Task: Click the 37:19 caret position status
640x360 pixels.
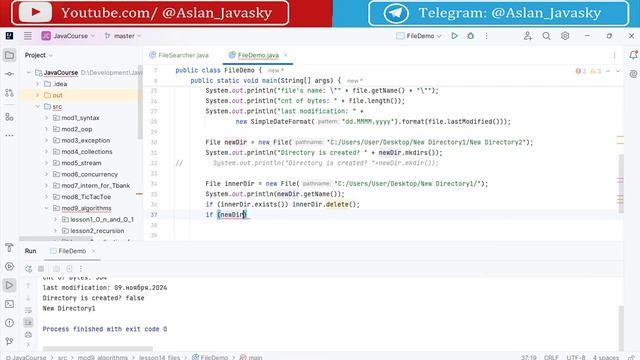Action: click(529, 357)
